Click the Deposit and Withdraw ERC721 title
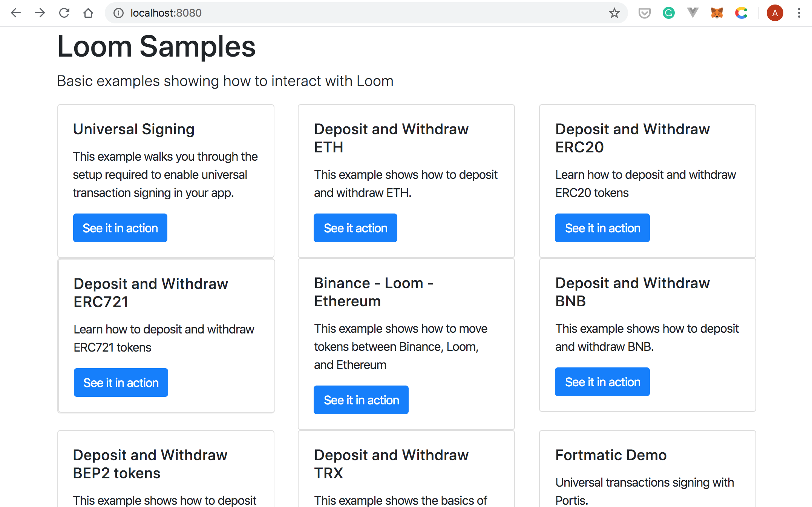812x507 pixels. [x=151, y=293]
